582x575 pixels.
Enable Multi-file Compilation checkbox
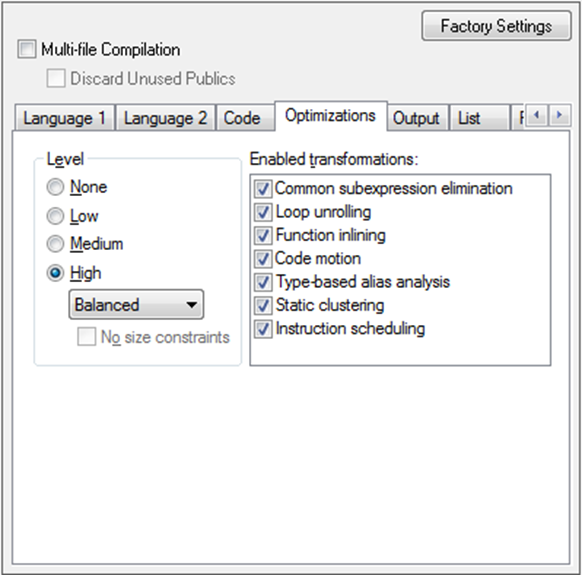27,49
